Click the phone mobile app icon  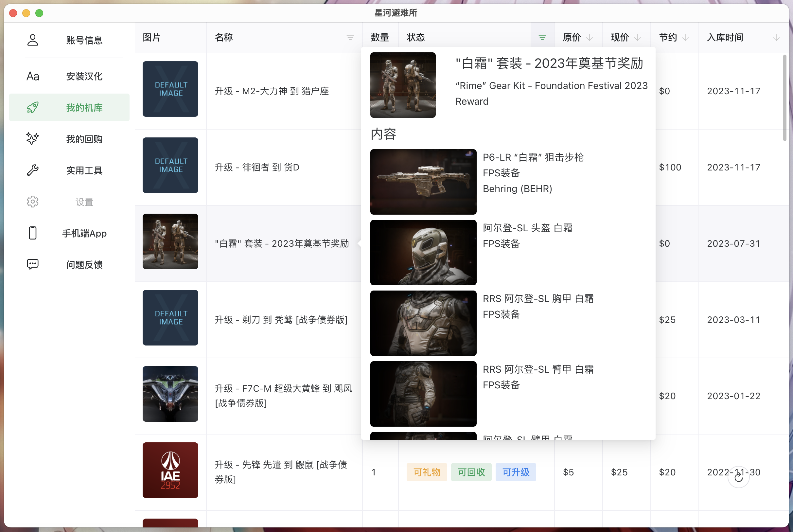(33, 233)
